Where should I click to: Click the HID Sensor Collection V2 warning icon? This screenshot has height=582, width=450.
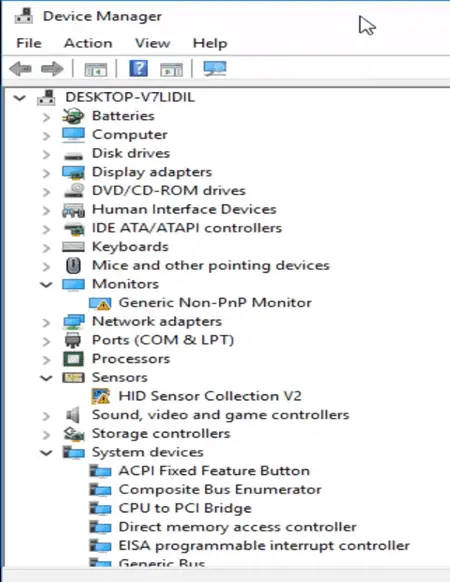[101, 396]
